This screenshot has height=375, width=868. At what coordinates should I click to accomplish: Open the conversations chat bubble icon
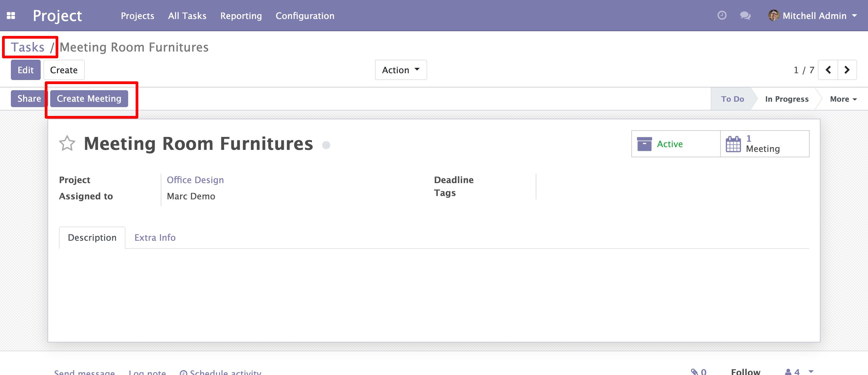pos(745,16)
